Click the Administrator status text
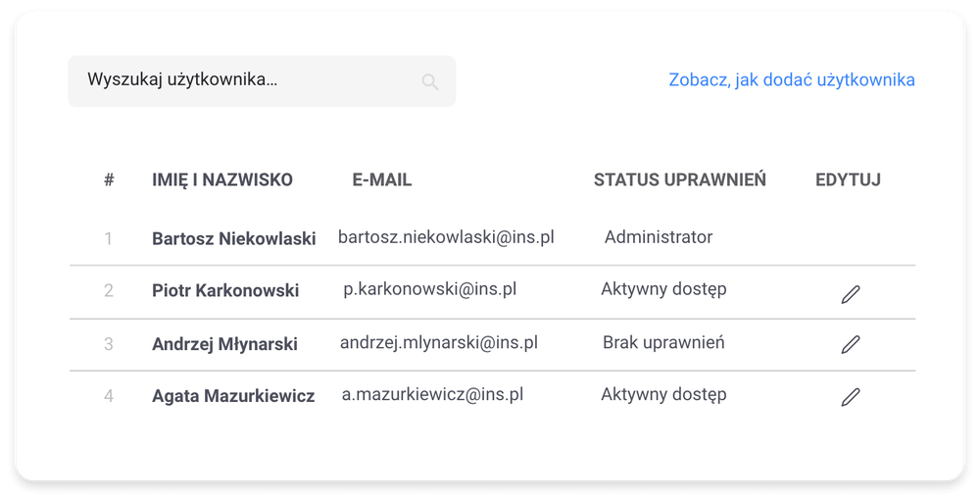The width and height of the screenshot is (980, 502). click(659, 237)
